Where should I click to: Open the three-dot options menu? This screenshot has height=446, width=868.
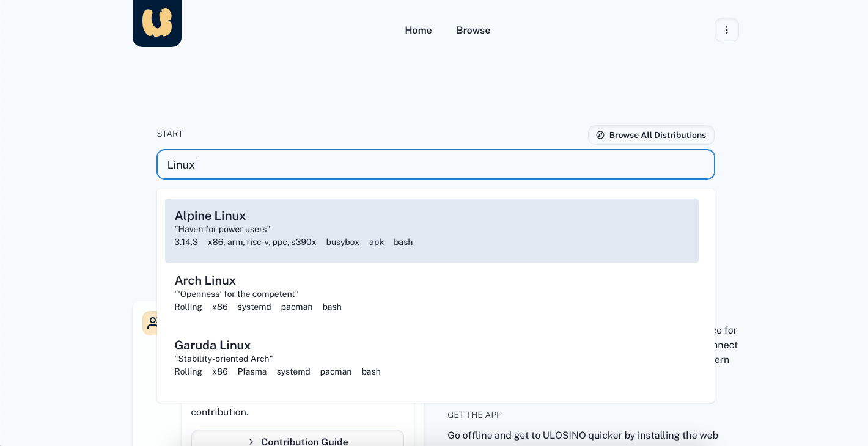click(x=727, y=30)
